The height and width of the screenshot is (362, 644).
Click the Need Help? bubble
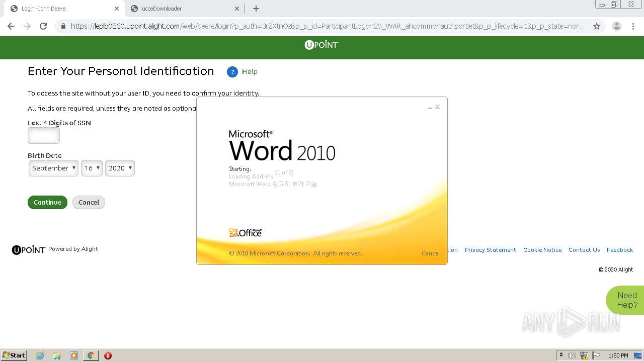625,300
